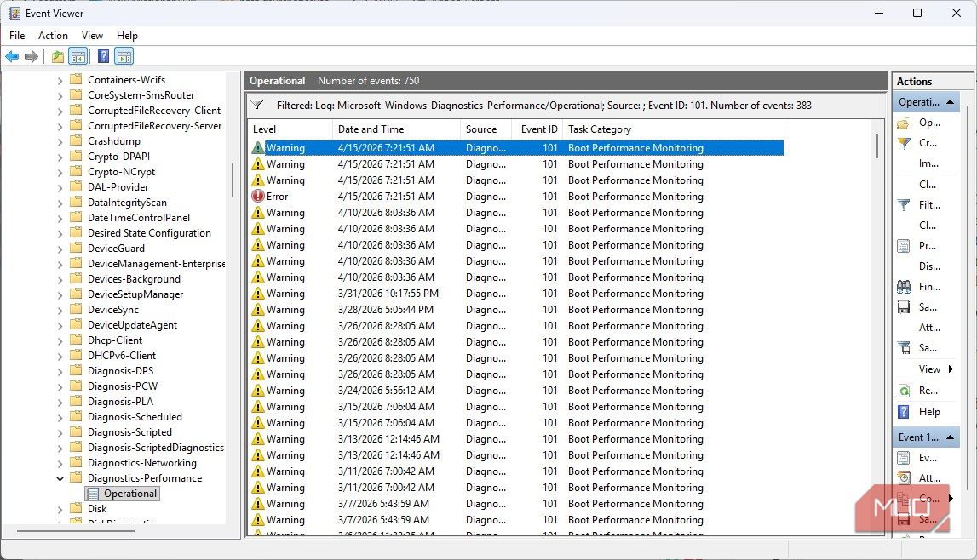Save filter to custom view via funnel 'Sa...' action
The image size is (977, 560).
pos(903,348)
